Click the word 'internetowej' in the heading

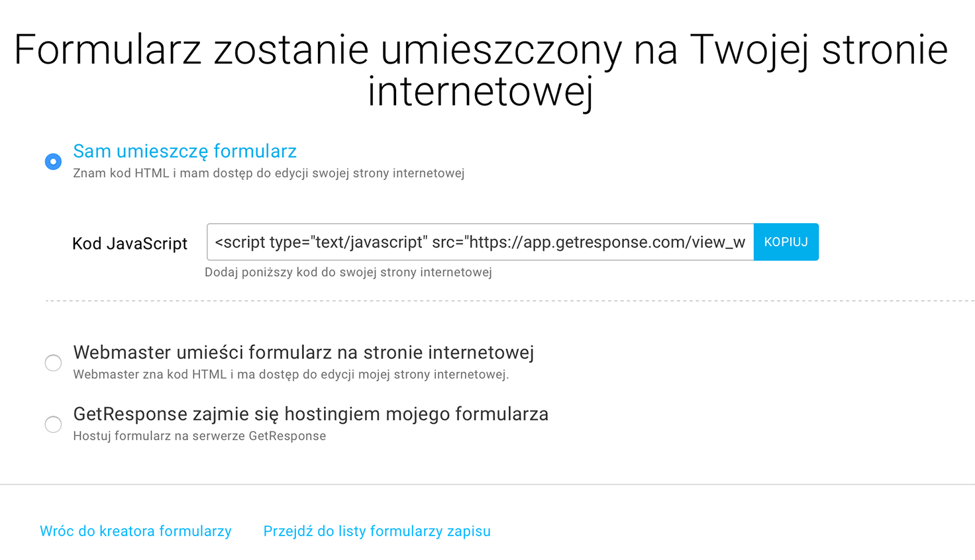coord(481,91)
